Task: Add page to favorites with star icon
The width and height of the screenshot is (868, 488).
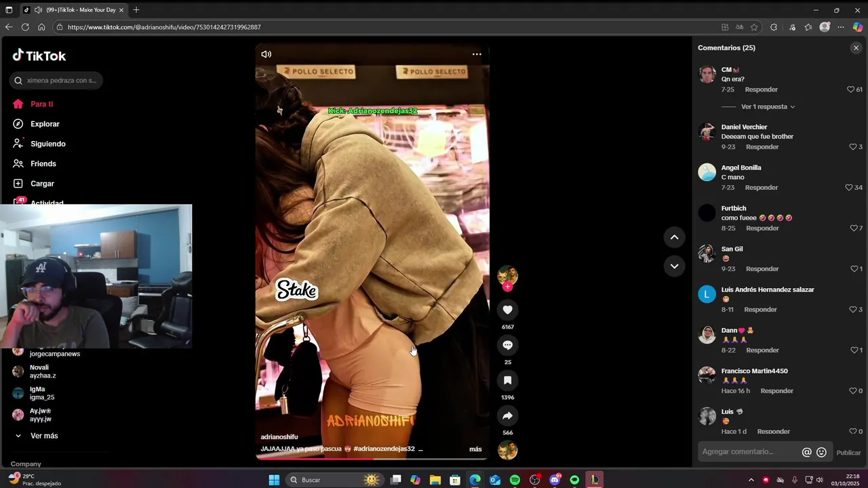Action: [x=754, y=27]
